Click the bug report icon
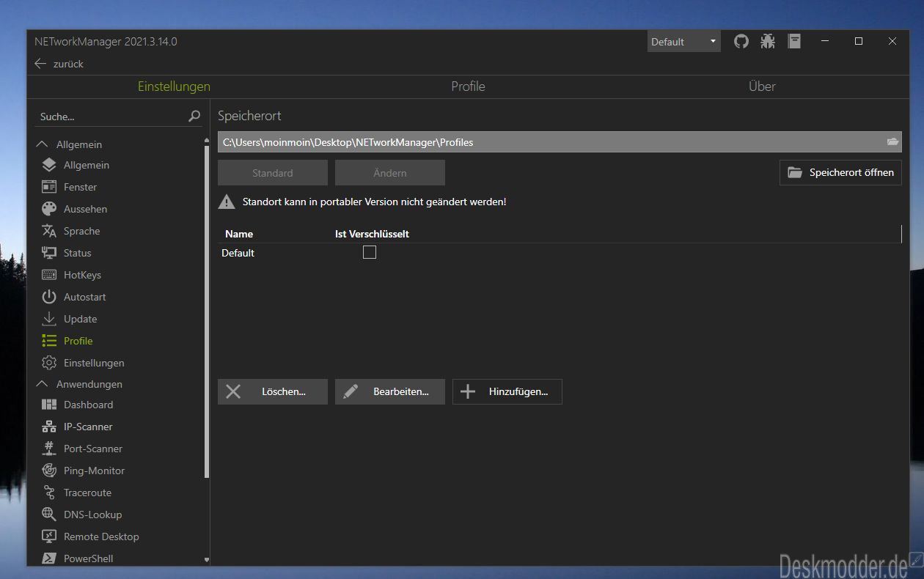 point(768,42)
